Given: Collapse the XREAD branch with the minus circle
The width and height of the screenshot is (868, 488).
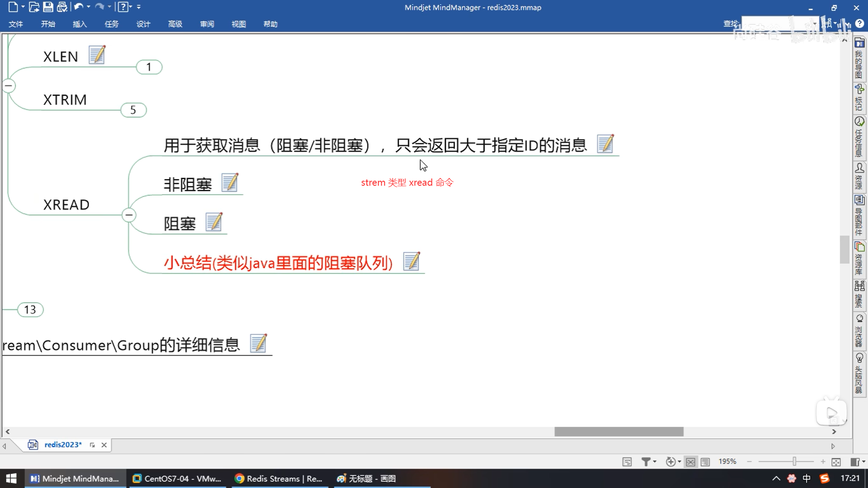Looking at the screenshot, I should [x=129, y=215].
